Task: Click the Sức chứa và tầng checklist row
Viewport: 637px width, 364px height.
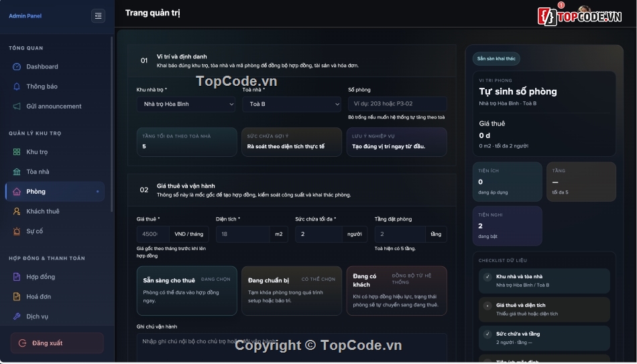Action: [x=544, y=339]
